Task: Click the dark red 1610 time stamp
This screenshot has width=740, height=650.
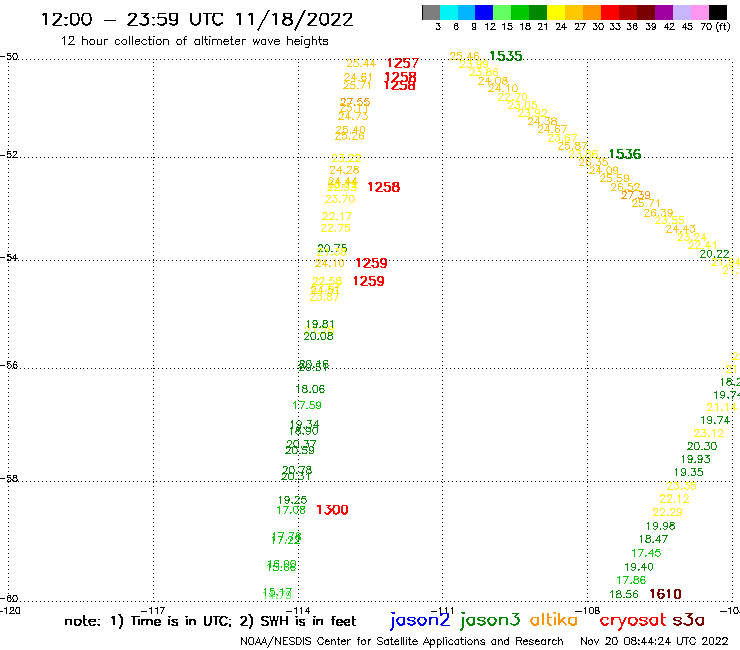Action: click(x=665, y=594)
